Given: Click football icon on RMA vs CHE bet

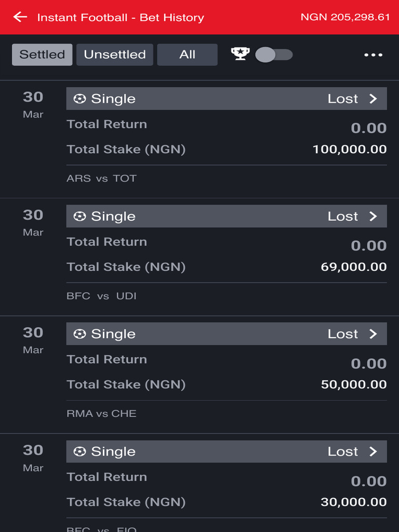Looking at the screenshot, I should click(79, 334).
